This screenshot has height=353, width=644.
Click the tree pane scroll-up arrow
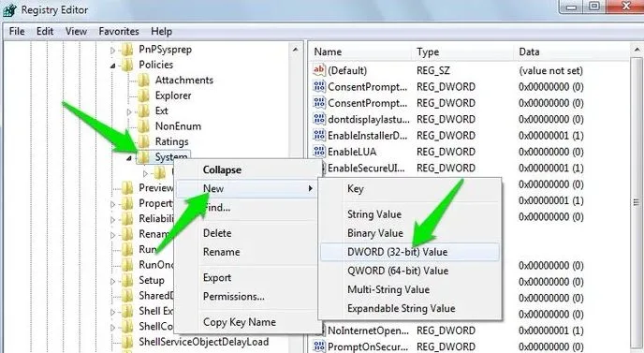coord(295,50)
